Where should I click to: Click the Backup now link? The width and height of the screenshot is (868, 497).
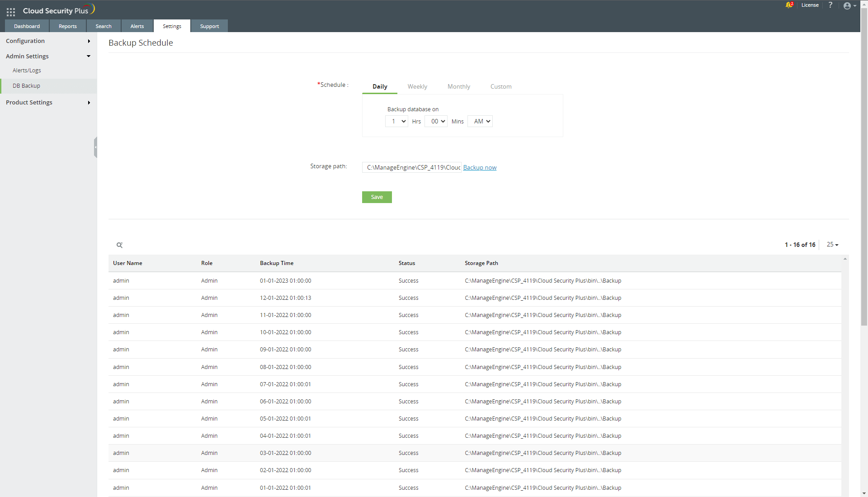click(x=480, y=167)
